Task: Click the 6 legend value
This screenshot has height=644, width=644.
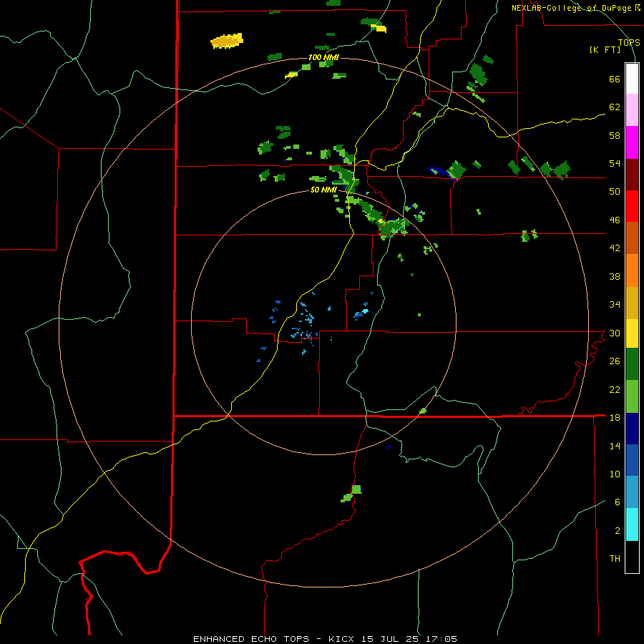Action: (618, 502)
